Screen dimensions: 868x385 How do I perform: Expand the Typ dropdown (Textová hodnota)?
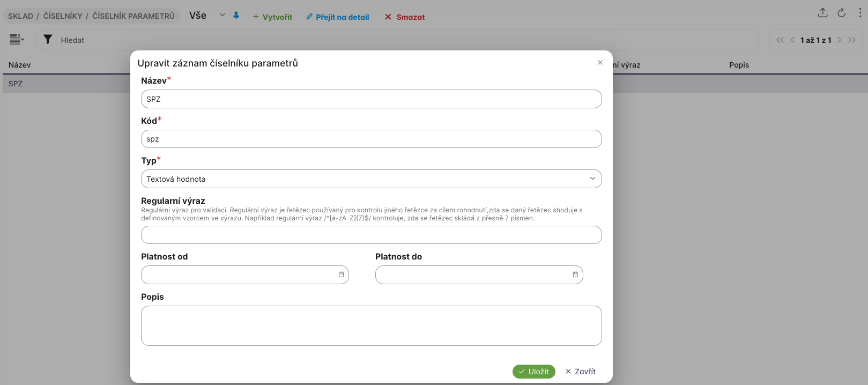pyautogui.click(x=592, y=179)
